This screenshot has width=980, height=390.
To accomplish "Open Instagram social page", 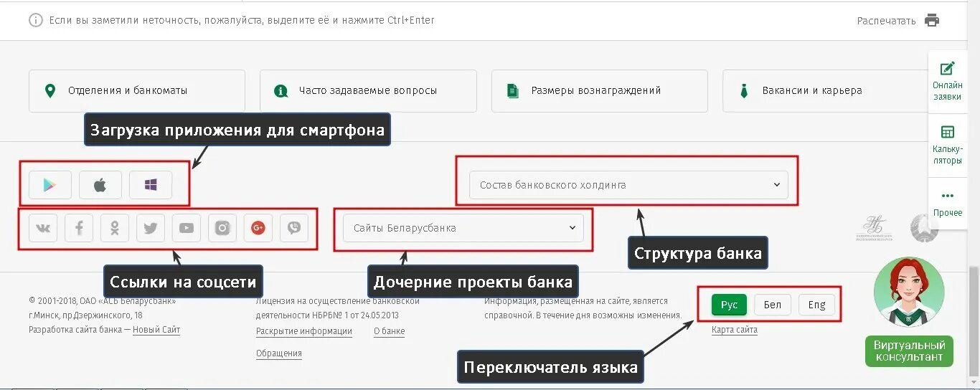I will click(222, 228).
